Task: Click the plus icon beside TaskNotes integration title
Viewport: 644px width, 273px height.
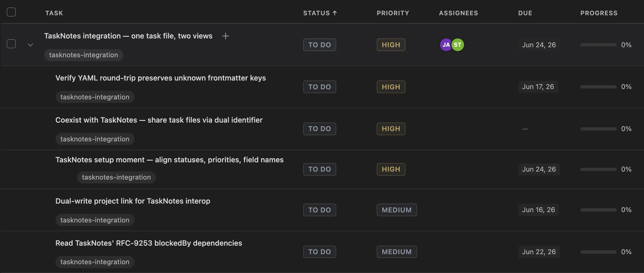Action: coord(225,36)
